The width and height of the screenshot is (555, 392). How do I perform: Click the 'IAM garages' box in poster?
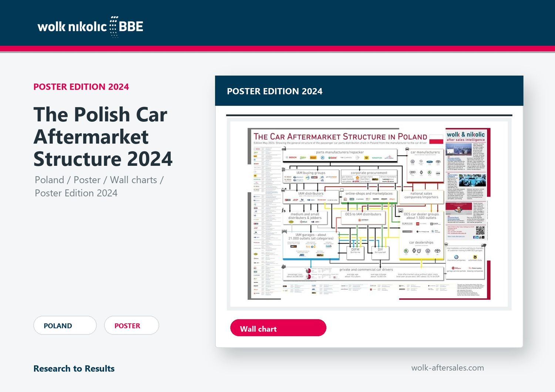311,245
